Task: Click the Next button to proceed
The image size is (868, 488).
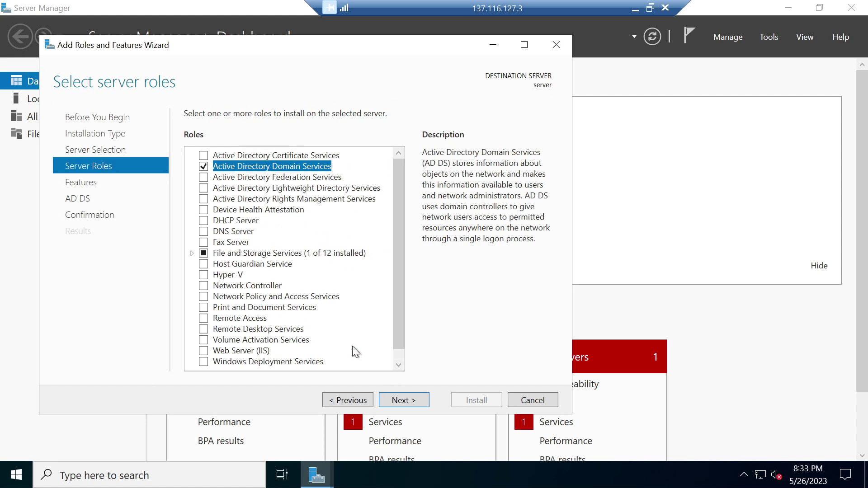Action: coord(404,400)
